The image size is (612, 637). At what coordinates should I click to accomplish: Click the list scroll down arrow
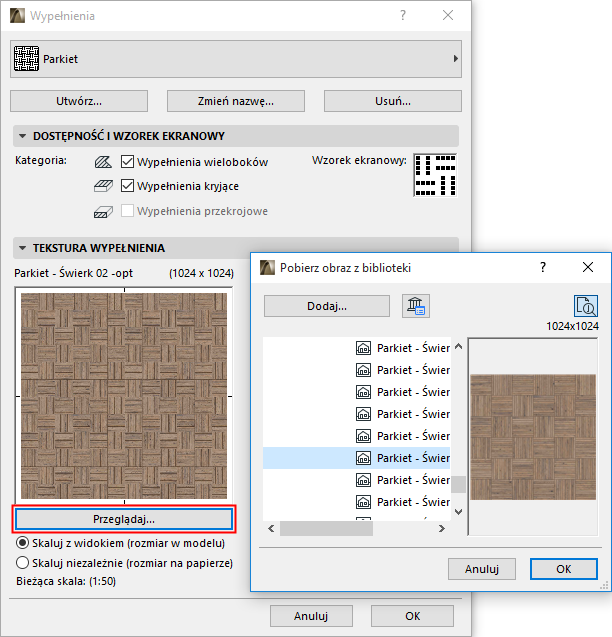point(458,511)
